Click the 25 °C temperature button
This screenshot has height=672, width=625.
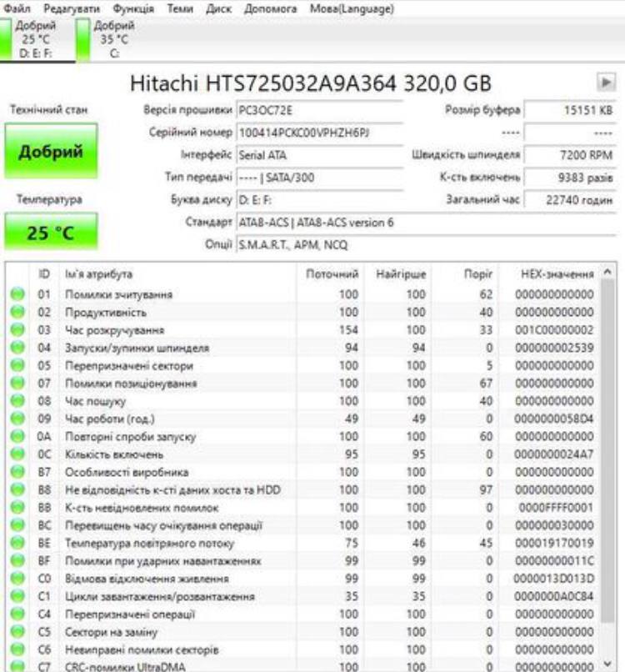pos(51,233)
